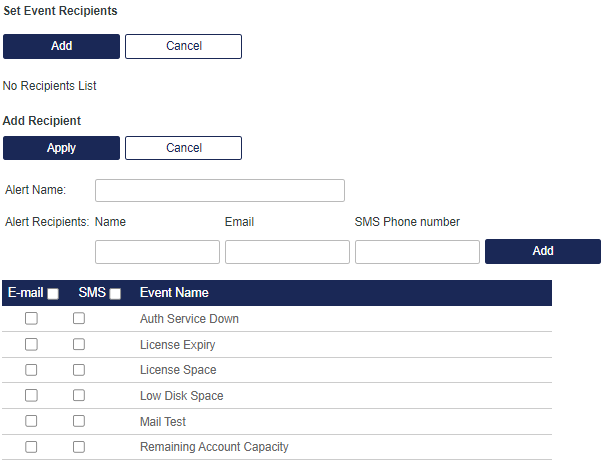
Task: Enable SMS alert for Auth Service Down
Action: click(79, 319)
